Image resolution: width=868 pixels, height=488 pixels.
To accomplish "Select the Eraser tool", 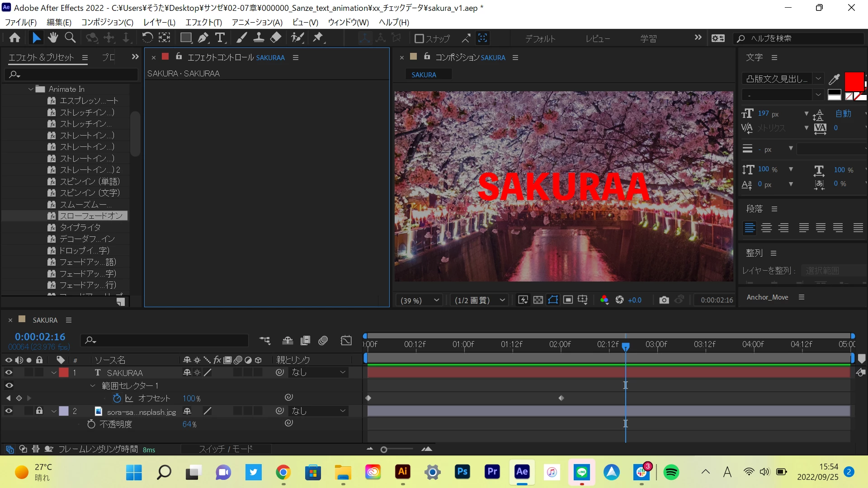I will pos(276,38).
